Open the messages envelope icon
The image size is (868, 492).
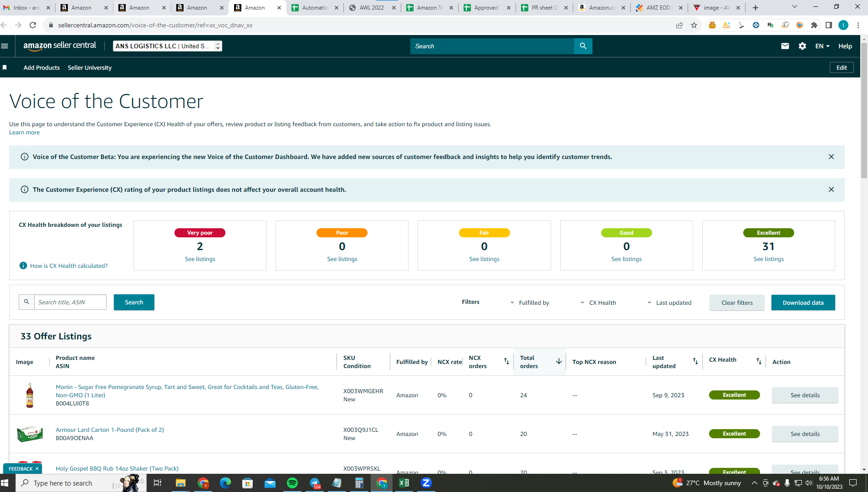pyautogui.click(x=785, y=46)
